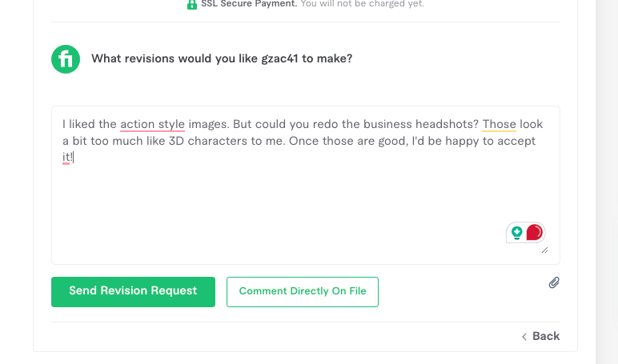Click the paperclip attach file icon
This screenshot has height=364, width=618.
click(553, 282)
